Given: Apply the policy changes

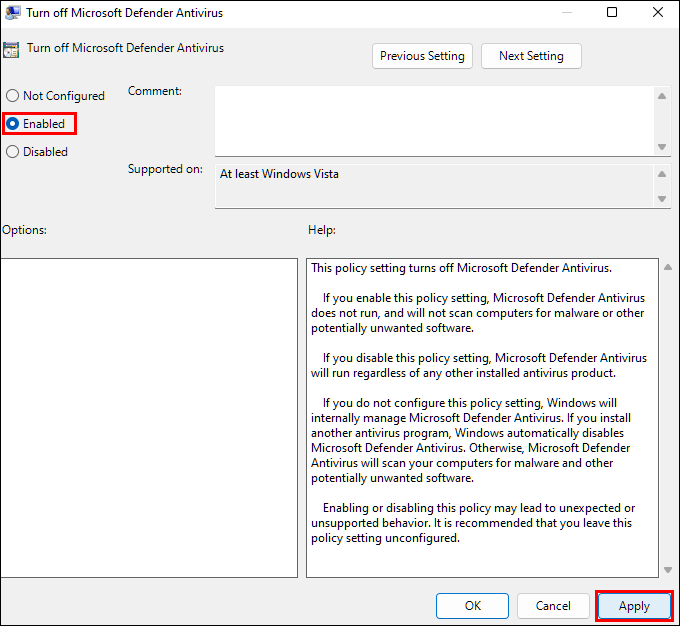Looking at the screenshot, I should point(634,606).
